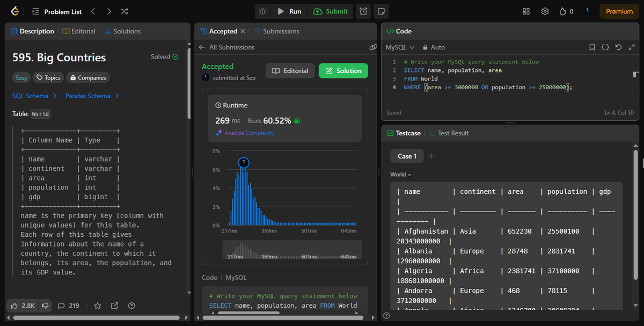The image size is (644, 326).
Task: Expand the Pandas Schema link
Action: [x=92, y=96]
